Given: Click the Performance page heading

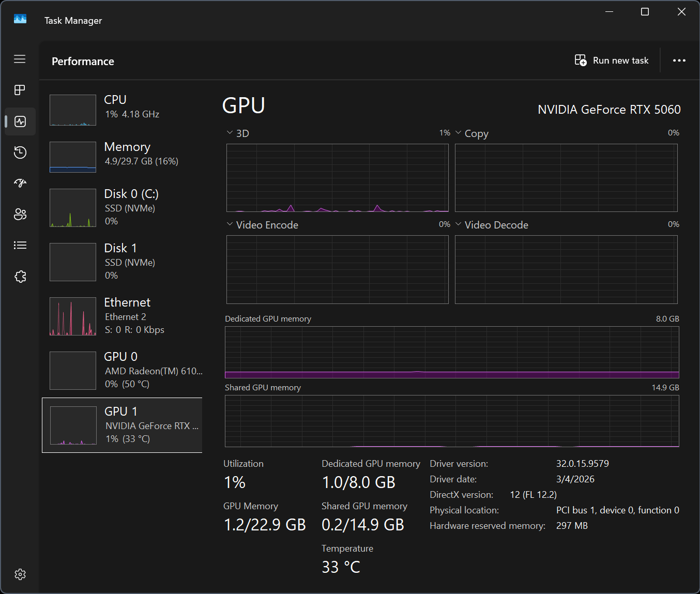Looking at the screenshot, I should pyautogui.click(x=83, y=61).
